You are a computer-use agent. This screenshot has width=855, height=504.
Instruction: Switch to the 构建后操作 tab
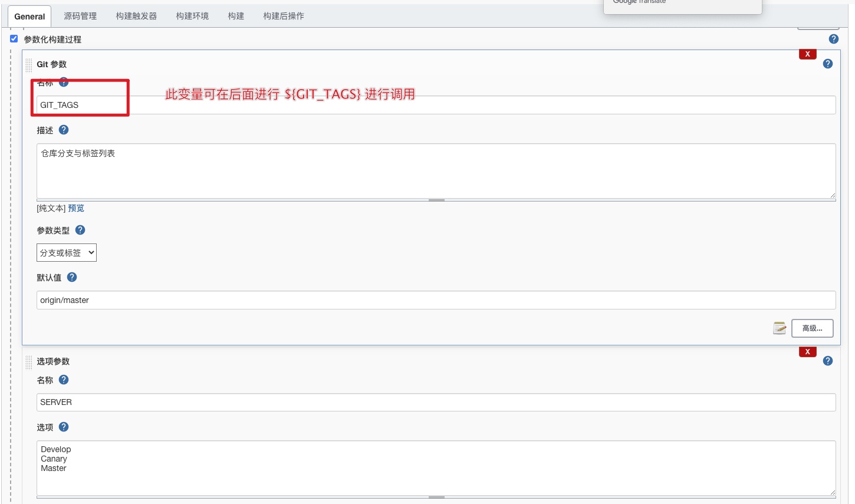(x=284, y=16)
